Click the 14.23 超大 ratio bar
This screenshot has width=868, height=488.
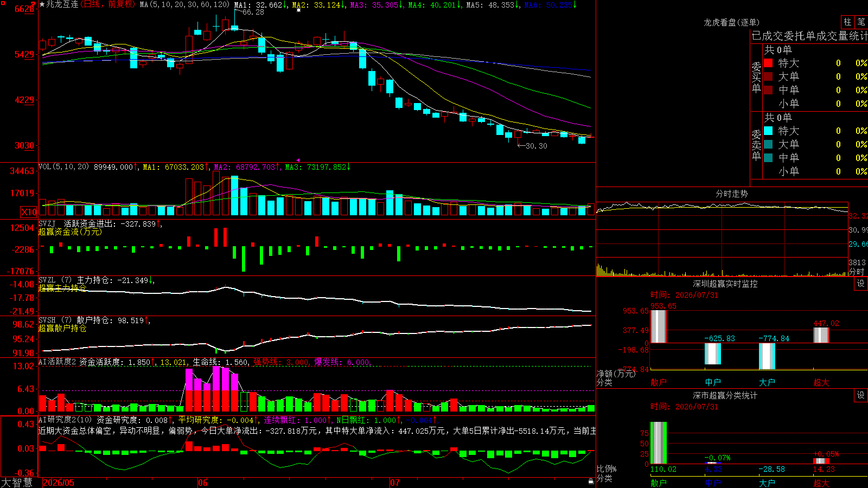click(x=821, y=461)
